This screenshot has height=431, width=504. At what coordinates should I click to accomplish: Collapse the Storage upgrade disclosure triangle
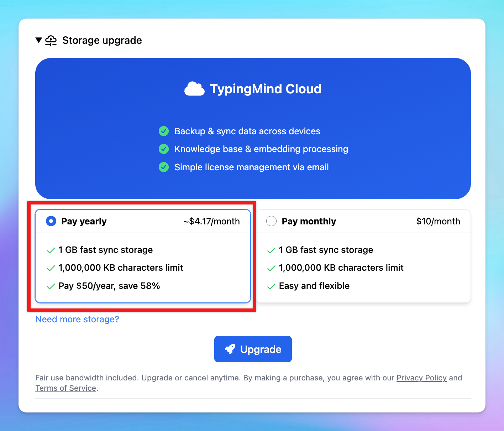[39, 40]
